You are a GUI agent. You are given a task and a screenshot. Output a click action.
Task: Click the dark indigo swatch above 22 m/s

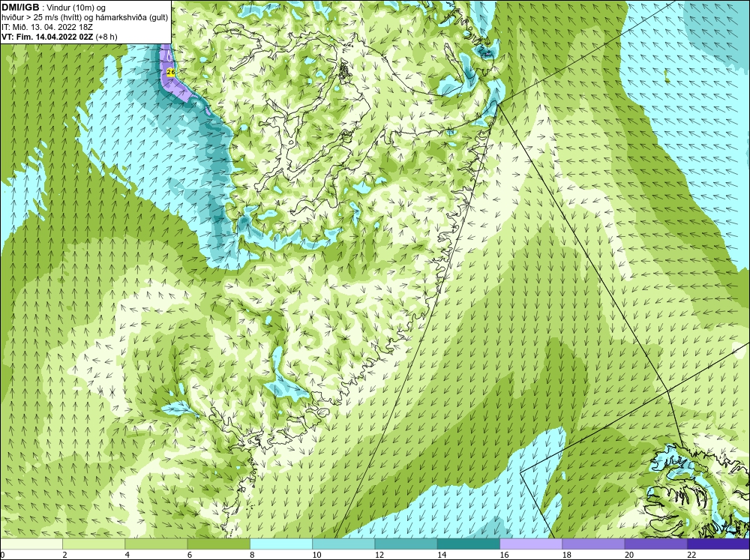click(x=718, y=544)
